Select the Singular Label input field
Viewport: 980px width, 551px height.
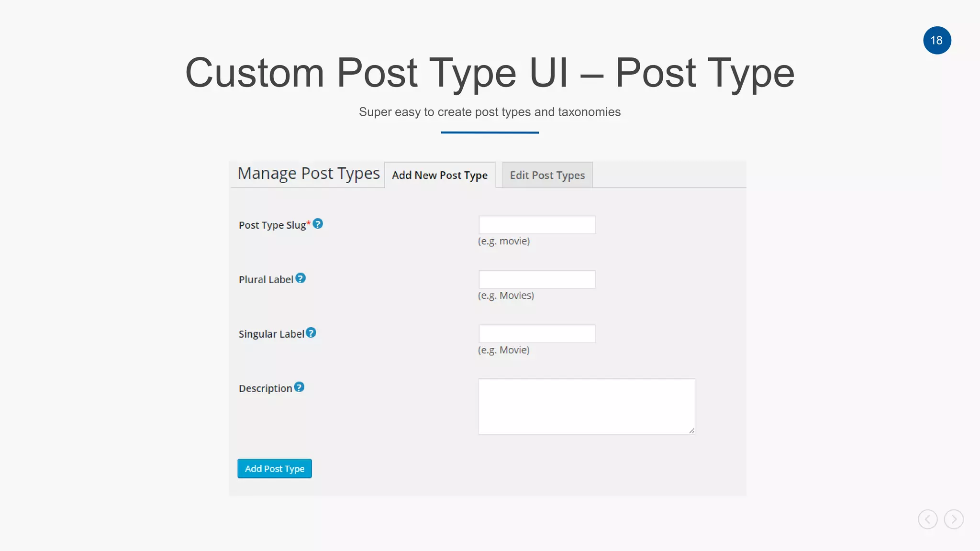point(537,334)
